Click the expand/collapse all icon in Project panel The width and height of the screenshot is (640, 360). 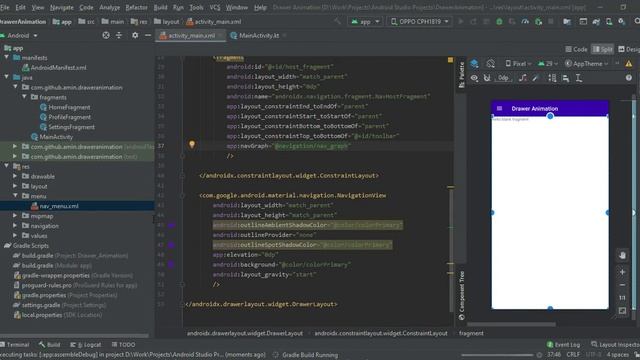119,36
